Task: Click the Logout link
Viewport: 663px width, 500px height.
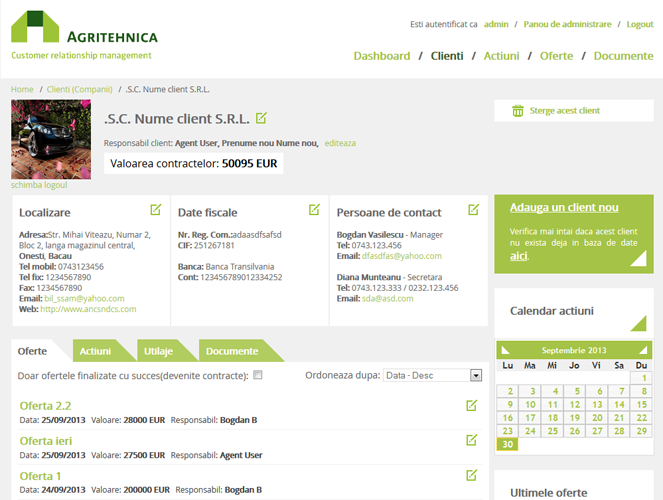Action: coord(640,24)
